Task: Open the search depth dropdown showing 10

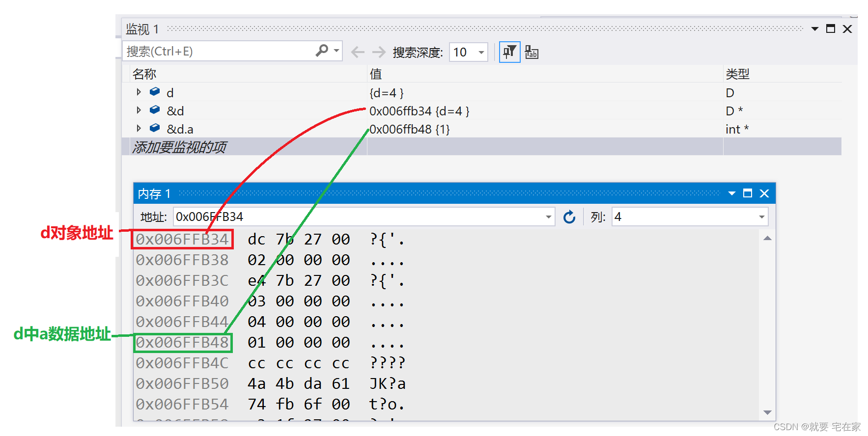Action: coord(481,53)
